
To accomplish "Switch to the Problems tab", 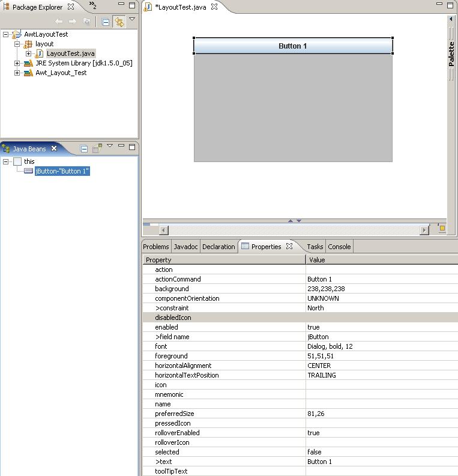I will pos(156,247).
